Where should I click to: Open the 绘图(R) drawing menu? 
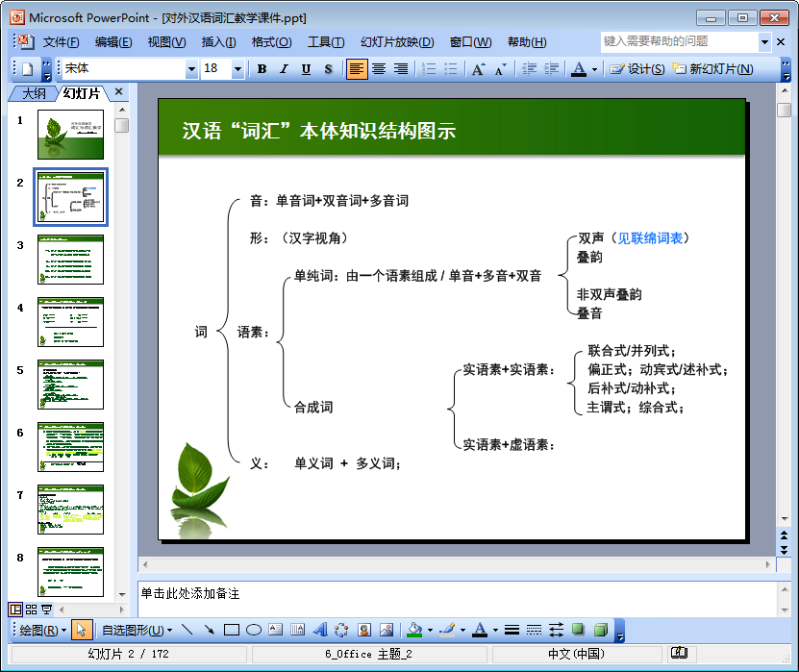click(43, 631)
